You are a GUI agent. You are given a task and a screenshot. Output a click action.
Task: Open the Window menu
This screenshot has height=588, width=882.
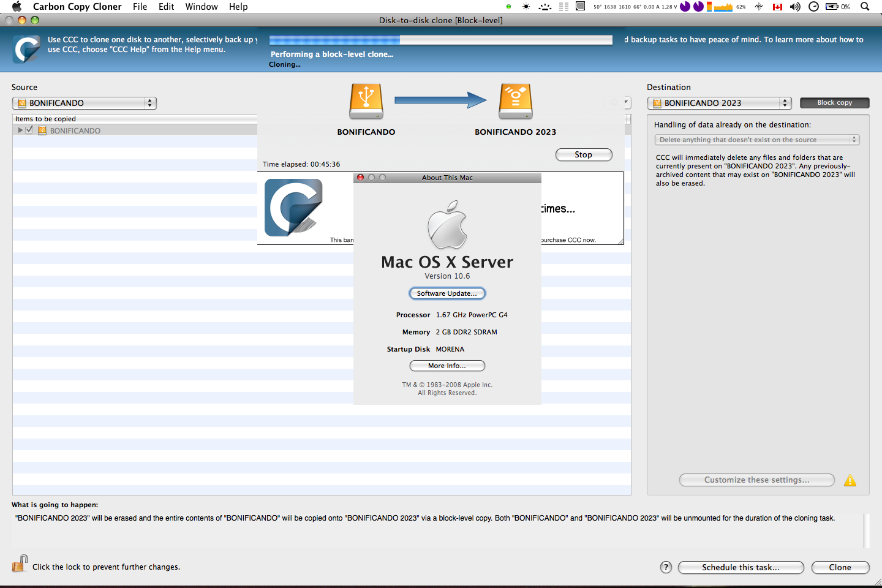pyautogui.click(x=202, y=7)
